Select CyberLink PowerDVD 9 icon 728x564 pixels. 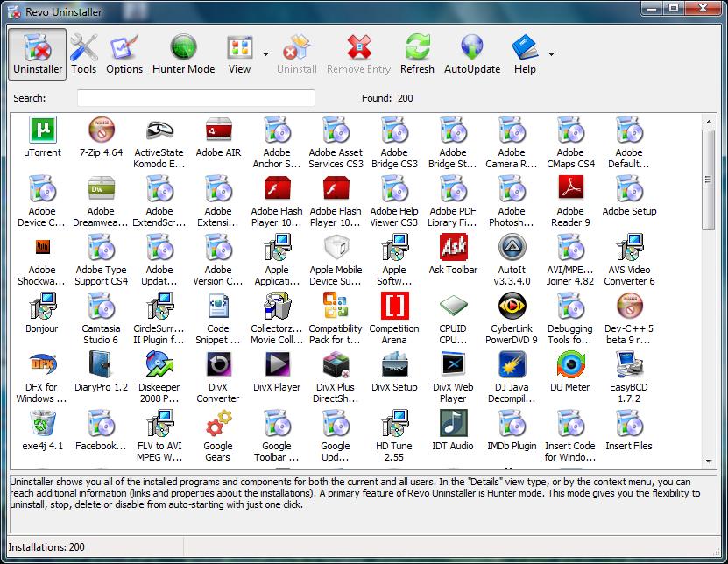[512, 306]
